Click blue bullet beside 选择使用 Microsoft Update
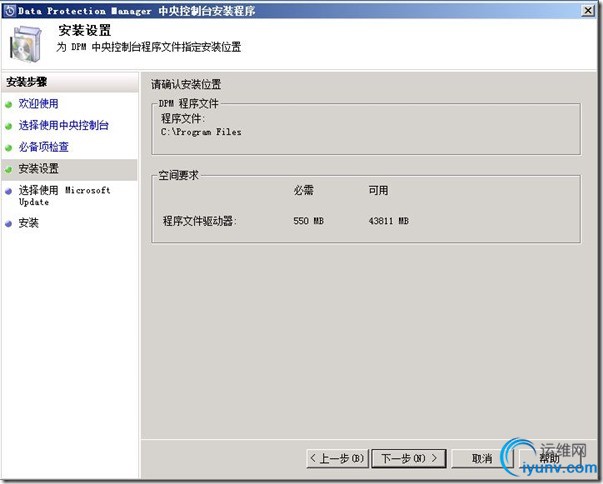The image size is (603, 484). (x=8, y=191)
